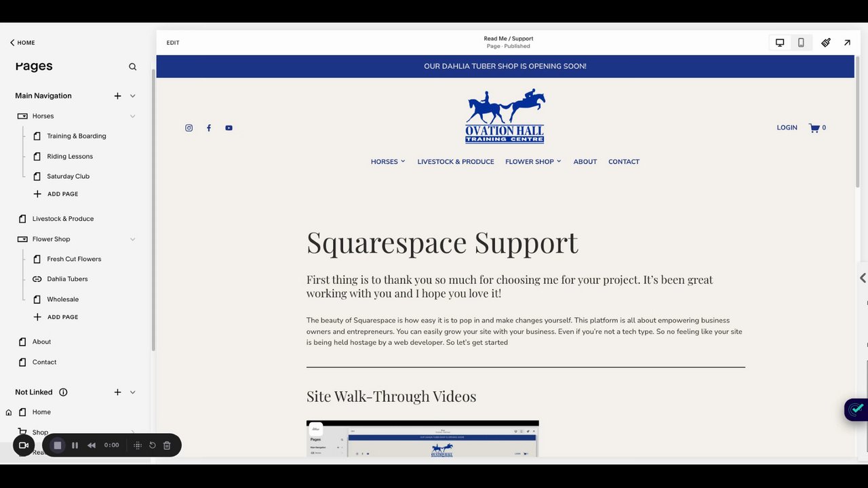Play the site walk-through video thumbnail

point(422,439)
